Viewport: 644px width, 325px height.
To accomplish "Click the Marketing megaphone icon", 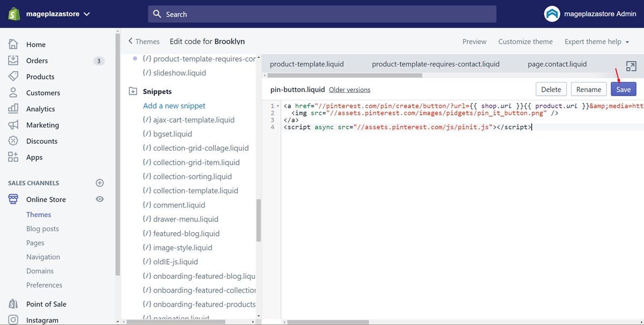I will (13, 125).
